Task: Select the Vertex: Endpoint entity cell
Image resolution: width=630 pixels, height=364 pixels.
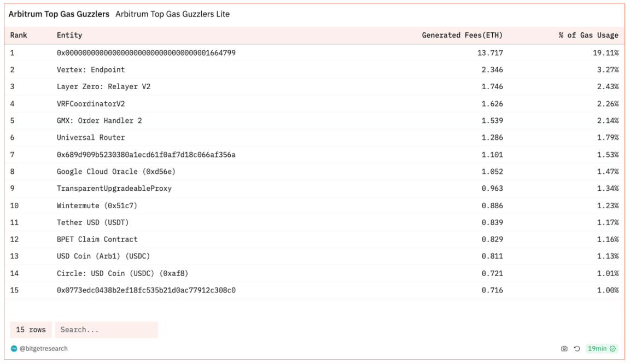Action: coord(91,70)
